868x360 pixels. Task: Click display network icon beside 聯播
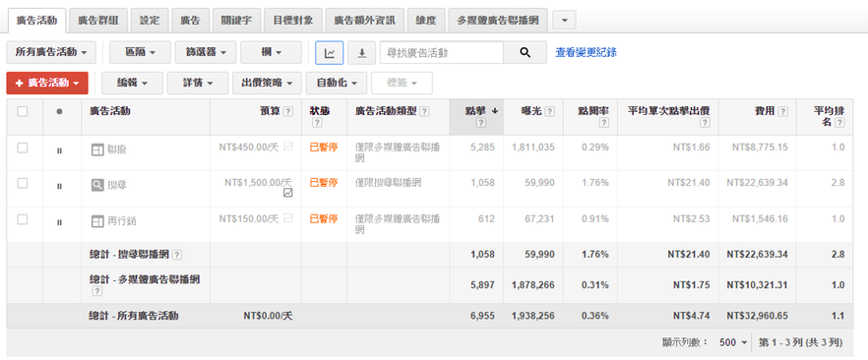tap(97, 150)
